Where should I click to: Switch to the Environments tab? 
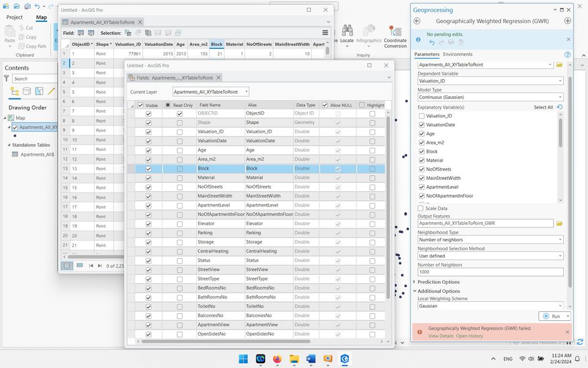coord(457,54)
